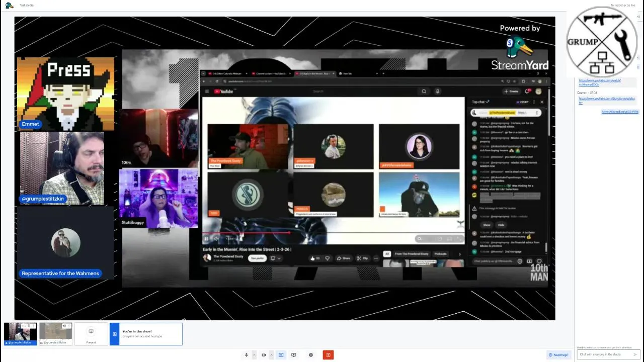Dislike the YouTube video

click(x=327, y=258)
